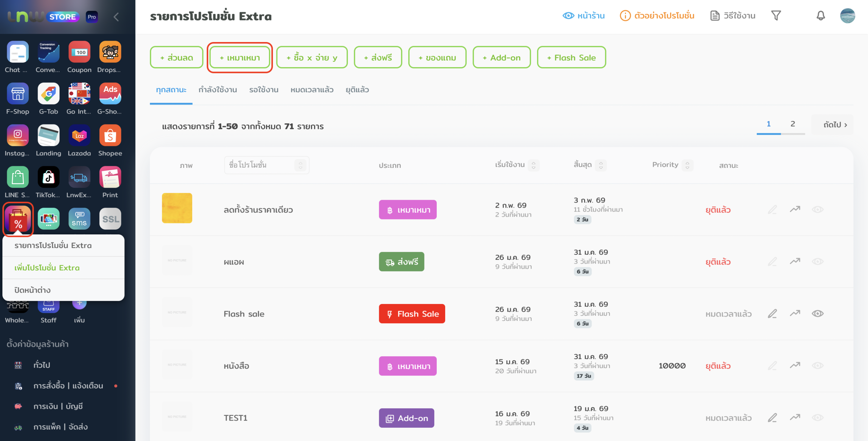Click the + Flash Sale button
The height and width of the screenshot is (441, 868).
pos(571,58)
